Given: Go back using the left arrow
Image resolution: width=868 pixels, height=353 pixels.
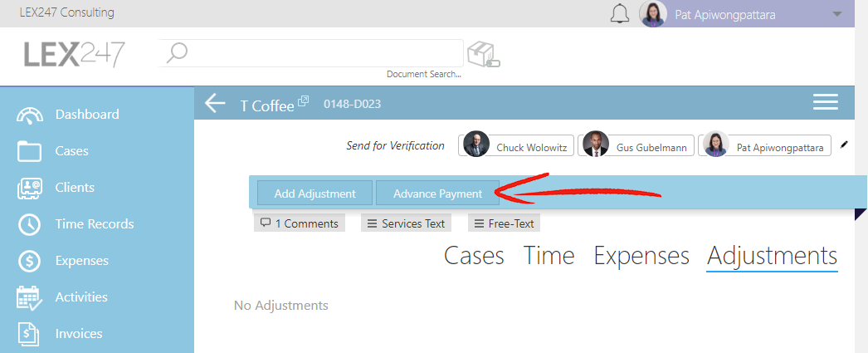Looking at the screenshot, I should pos(215,103).
